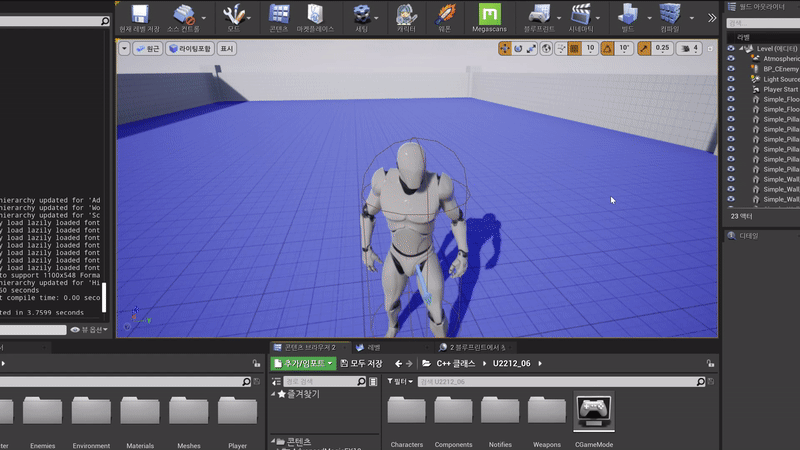
Task: Click the surface snapping icon in viewport
Action: tap(561, 48)
